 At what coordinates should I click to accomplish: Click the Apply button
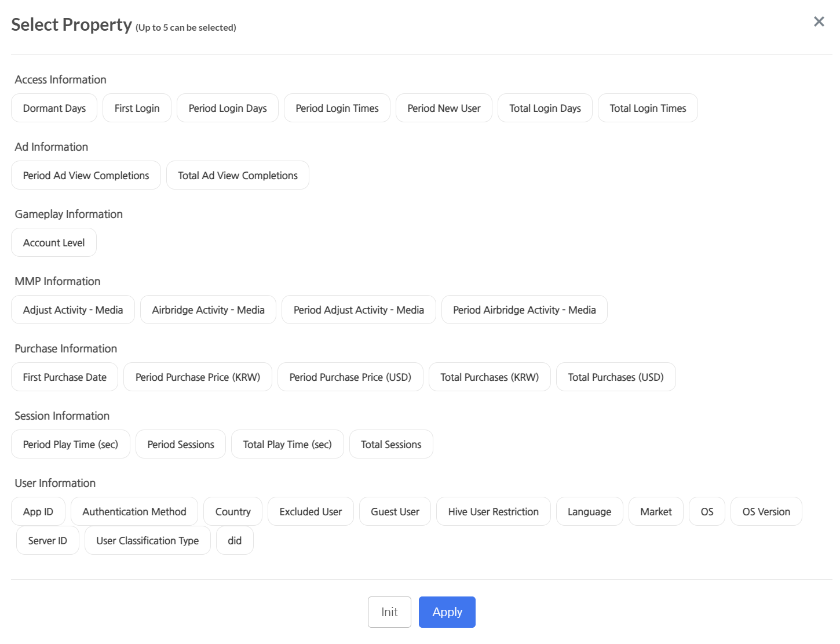[x=447, y=612]
